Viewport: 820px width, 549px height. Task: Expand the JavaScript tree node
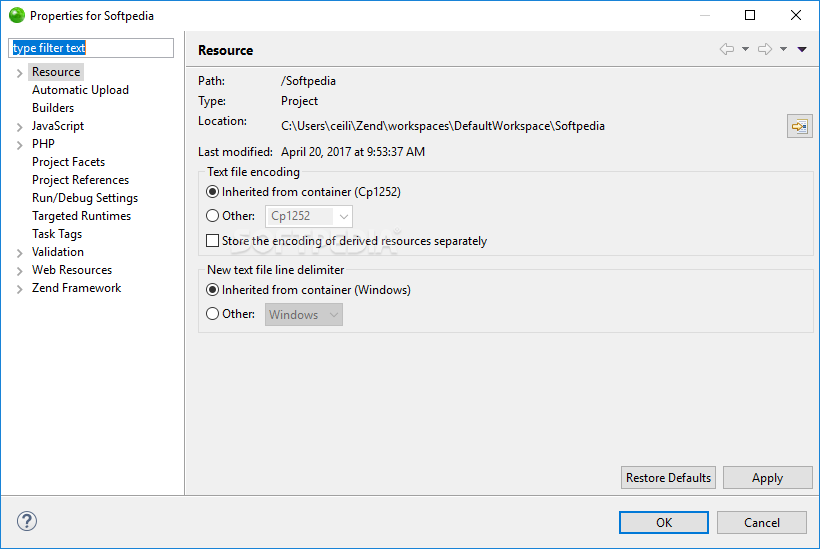pyautogui.click(x=19, y=127)
